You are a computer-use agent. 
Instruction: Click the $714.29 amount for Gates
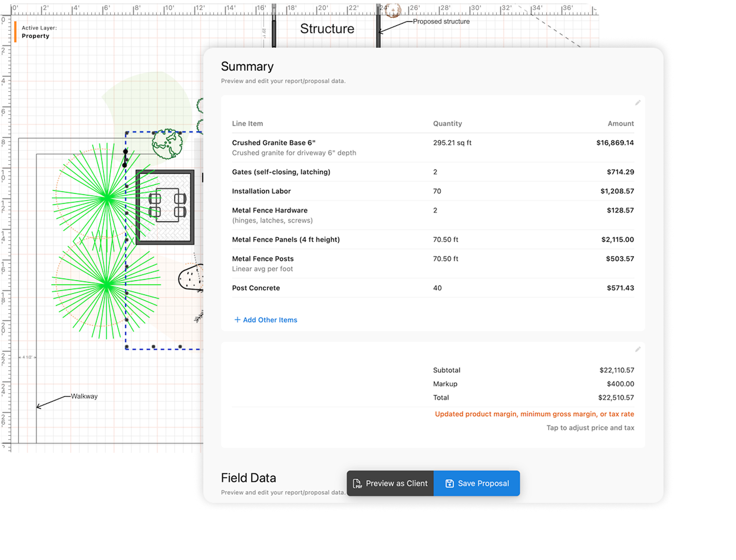tap(621, 172)
